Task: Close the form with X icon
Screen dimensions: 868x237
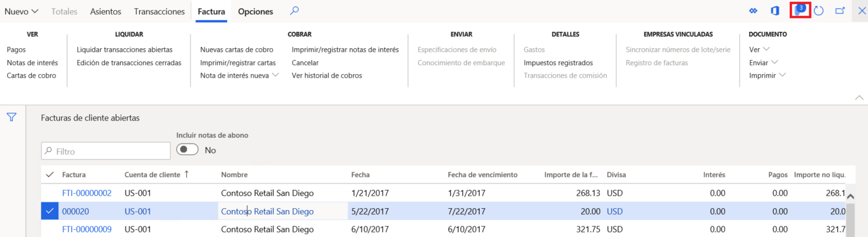Action: [x=862, y=11]
